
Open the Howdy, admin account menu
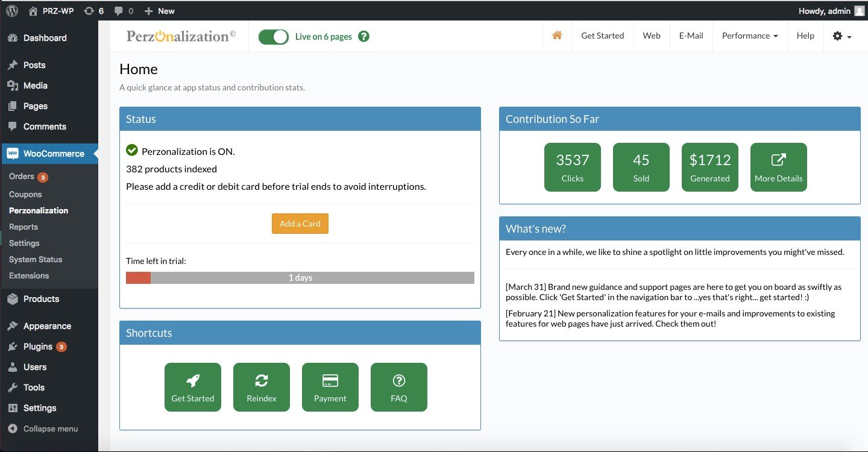832,11
